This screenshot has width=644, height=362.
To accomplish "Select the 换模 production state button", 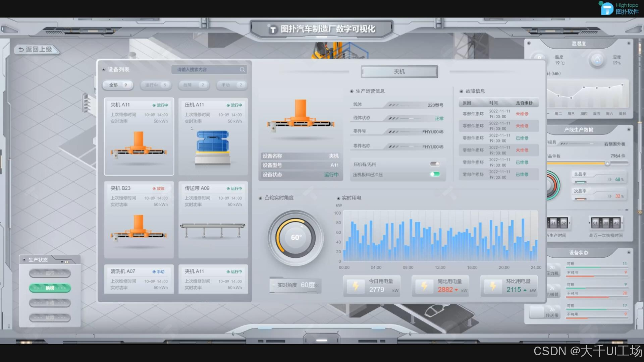I will (x=50, y=288).
